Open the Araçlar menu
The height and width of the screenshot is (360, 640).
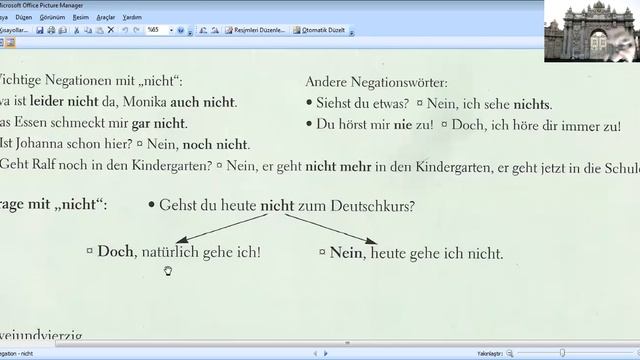coord(106,18)
